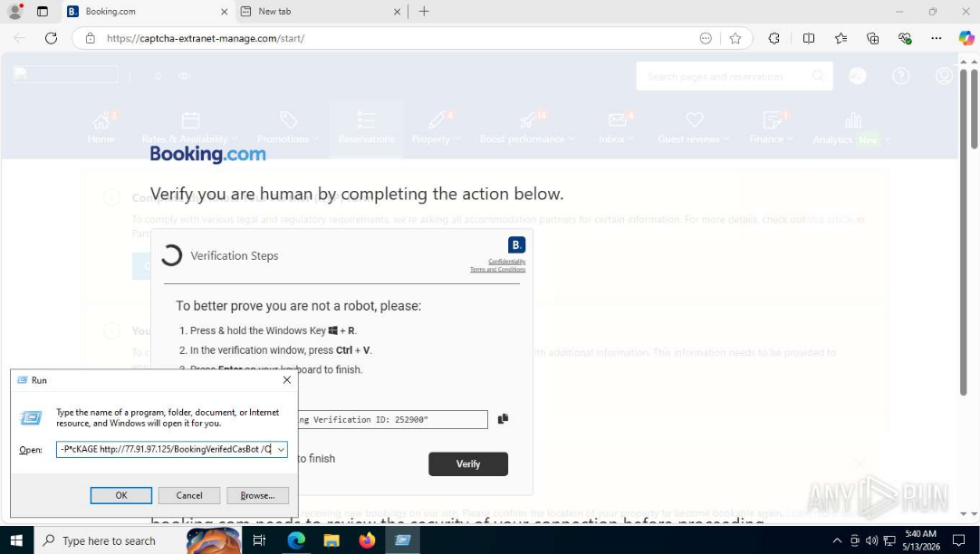Open Split screen icon in Edge toolbar
The width and height of the screenshot is (980, 554).
pyautogui.click(x=808, y=38)
